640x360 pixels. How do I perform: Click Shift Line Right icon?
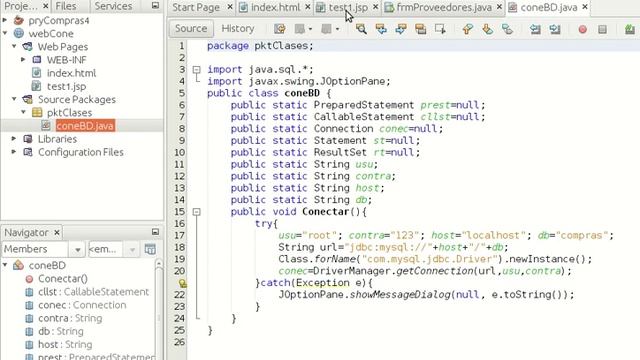(x=555, y=29)
